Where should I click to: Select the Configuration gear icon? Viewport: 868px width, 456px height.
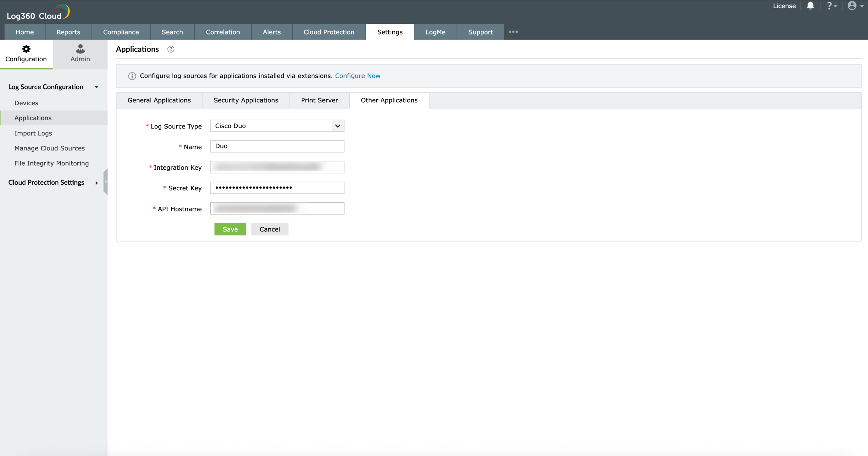pos(26,49)
